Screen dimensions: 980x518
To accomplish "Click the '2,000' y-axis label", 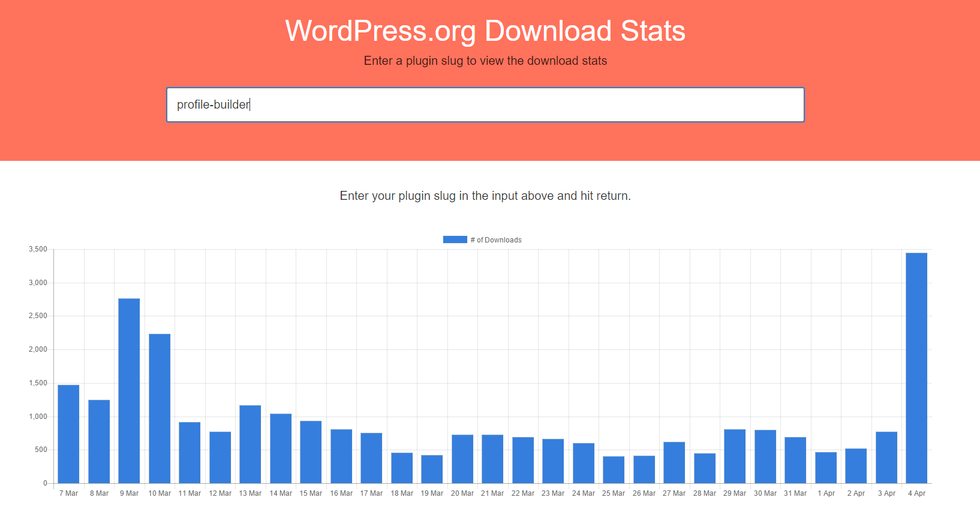I will coord(38,349).
